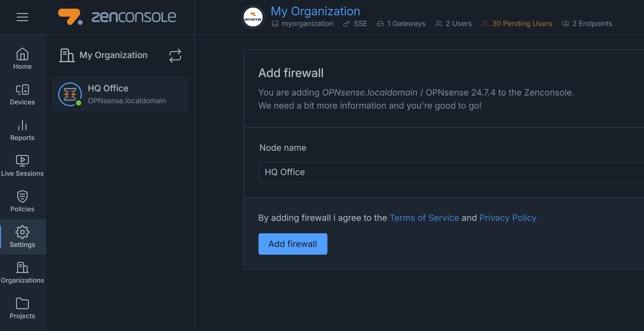Screen dimensions: 644x331
Task: Open the Terms of Service link
Action: tap(424, 218)
